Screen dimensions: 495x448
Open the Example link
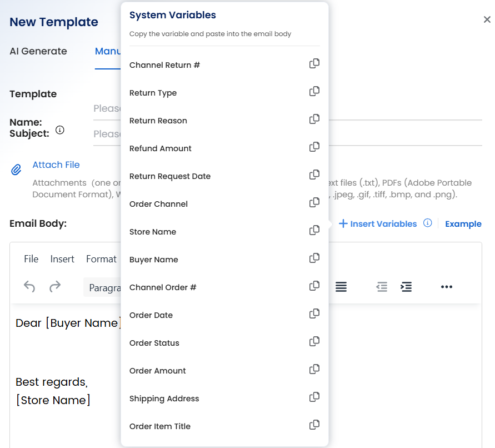(463, 224)
